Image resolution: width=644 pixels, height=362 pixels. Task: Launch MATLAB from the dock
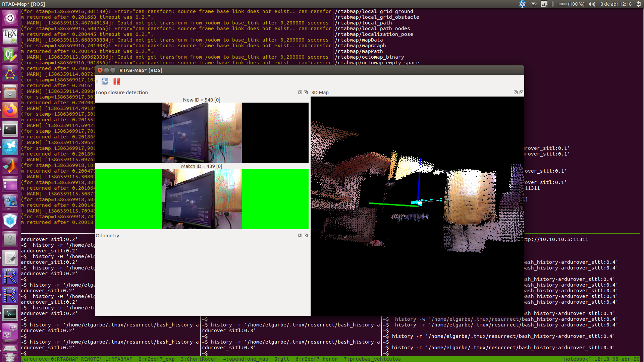10,166
